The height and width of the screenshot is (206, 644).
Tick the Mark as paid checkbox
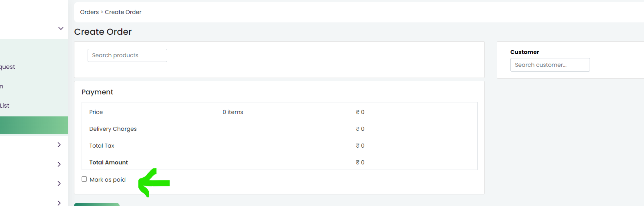[84, 179]
